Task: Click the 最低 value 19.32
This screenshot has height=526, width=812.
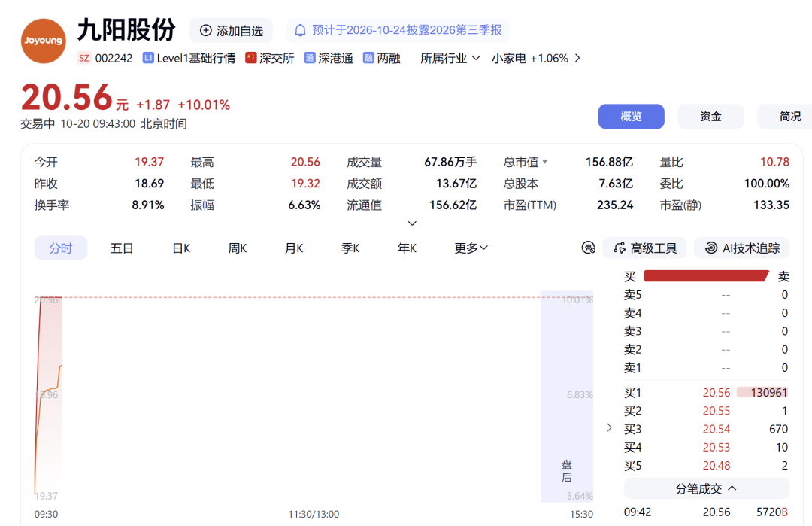Action: click(305, 184)
